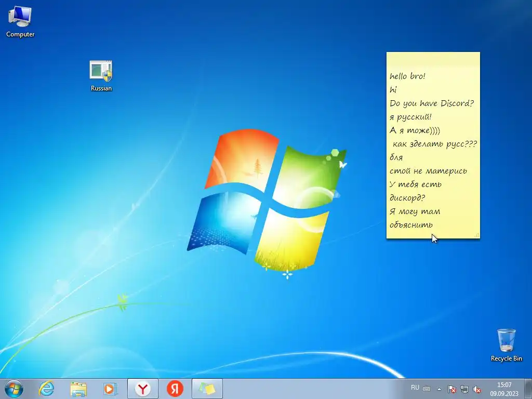Place cursor after 'объяснить' in note
This screenshot has height=399, width=532.
click(434, 225)
